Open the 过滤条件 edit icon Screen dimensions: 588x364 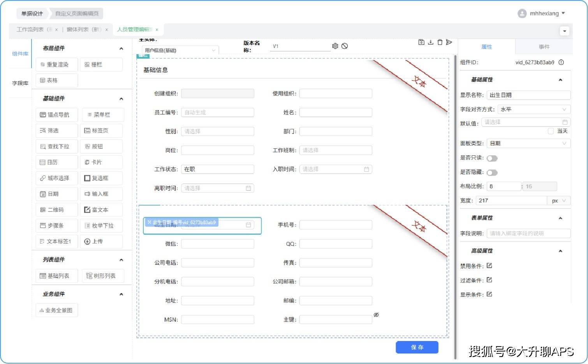tap(489, 280)
